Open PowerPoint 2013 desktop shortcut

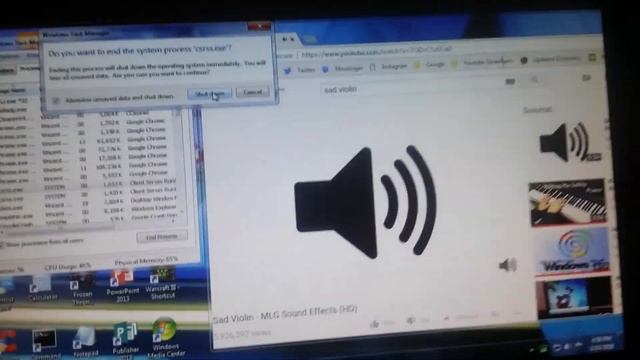122,286
